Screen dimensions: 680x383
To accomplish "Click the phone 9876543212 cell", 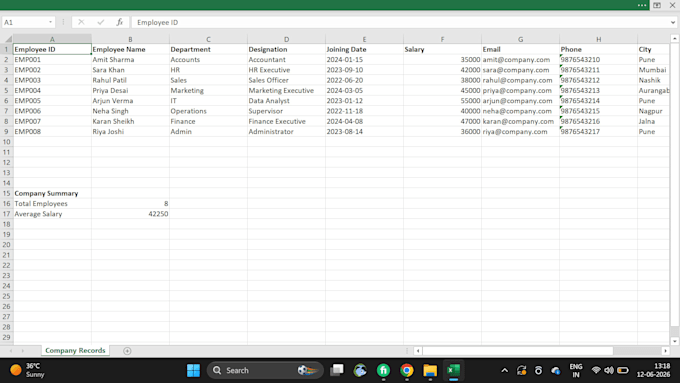I will click(x=598, y=80).
